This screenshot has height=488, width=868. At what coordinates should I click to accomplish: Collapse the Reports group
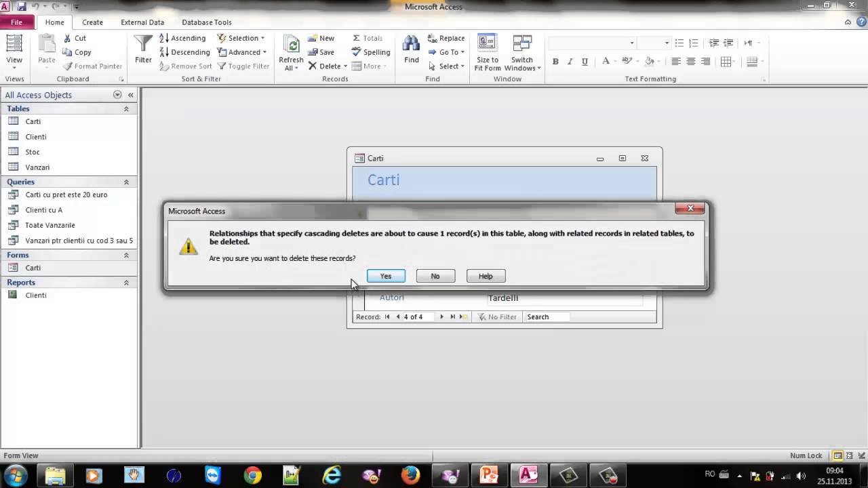pos(126,282)
